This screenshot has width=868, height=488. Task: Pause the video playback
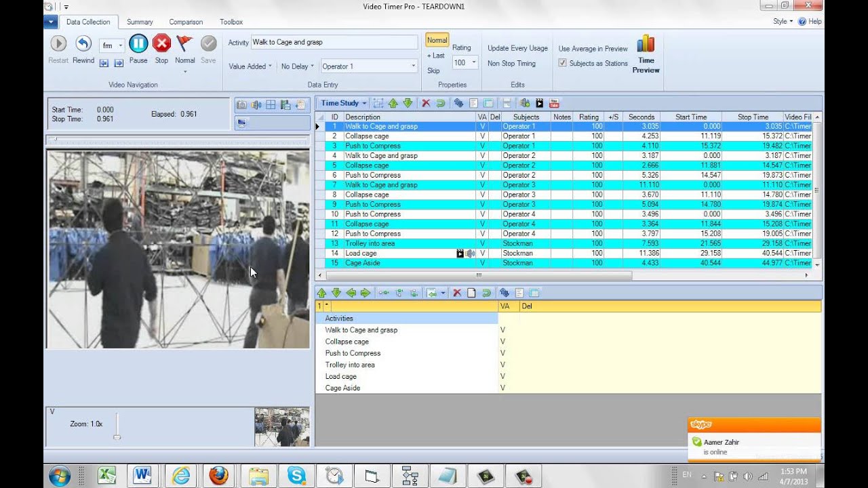pos(138,45)
